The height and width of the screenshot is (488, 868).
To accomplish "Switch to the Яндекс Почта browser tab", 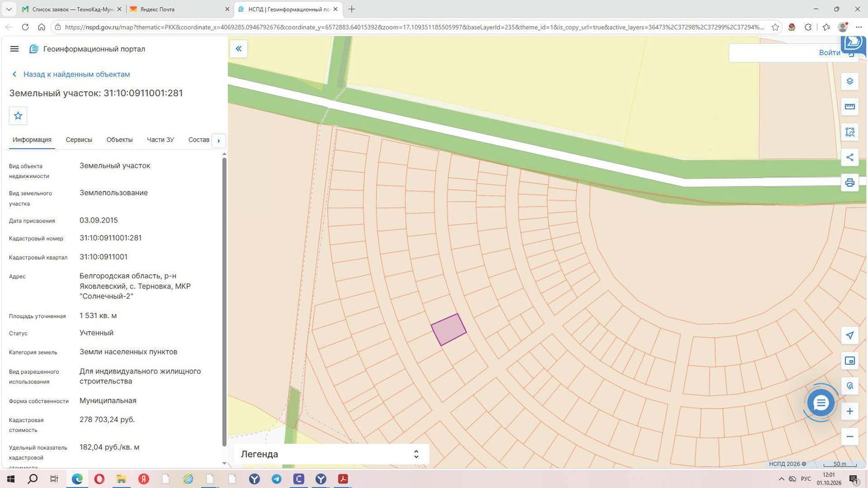I will 179,9.
